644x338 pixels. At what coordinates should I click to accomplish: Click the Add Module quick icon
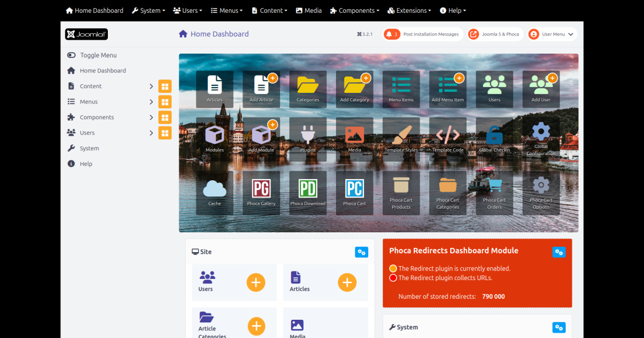pos(261,139)
